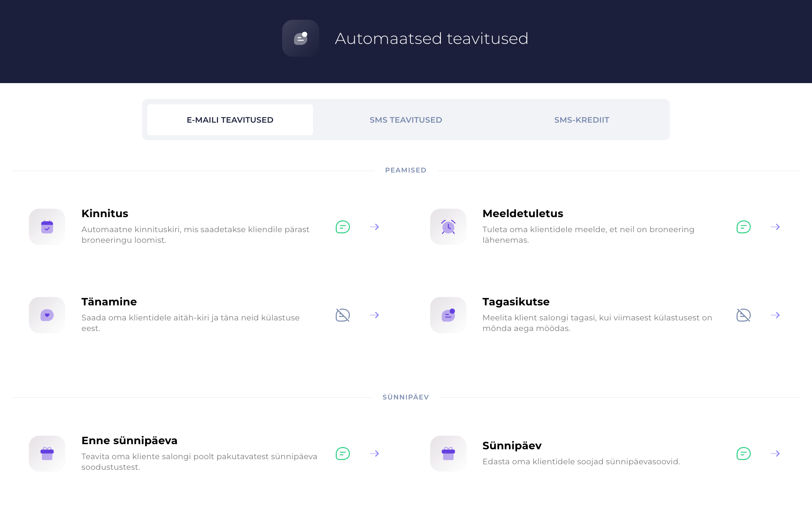This screenshot has height=528, width=812.
Task: Toggle the Kinnitus enabled status bubble
Action: point(343,227)
